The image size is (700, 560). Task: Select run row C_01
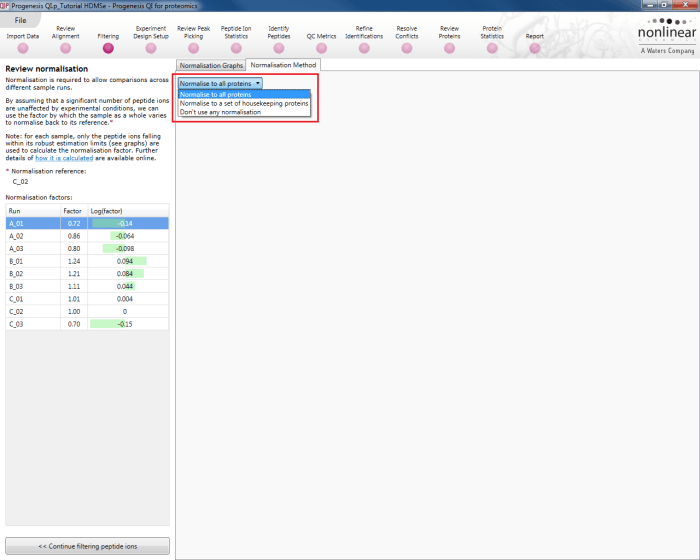[88, 299]
